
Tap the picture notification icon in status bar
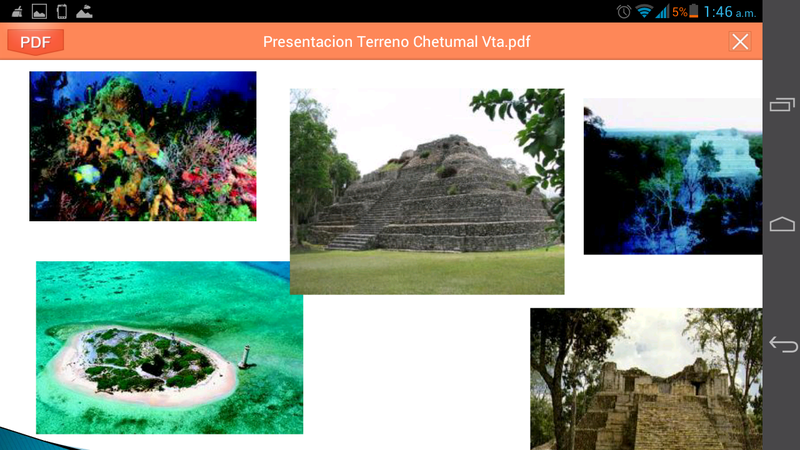[38, 11]
